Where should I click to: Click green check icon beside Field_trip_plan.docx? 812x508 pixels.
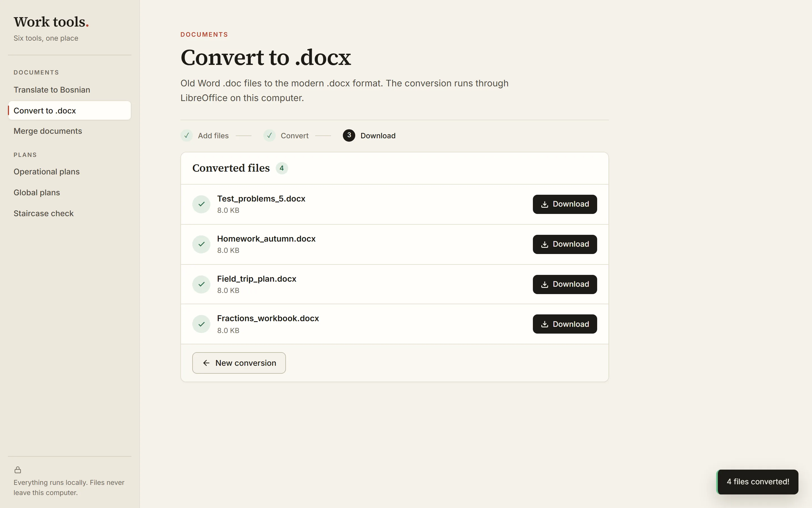tap(201, 284)
